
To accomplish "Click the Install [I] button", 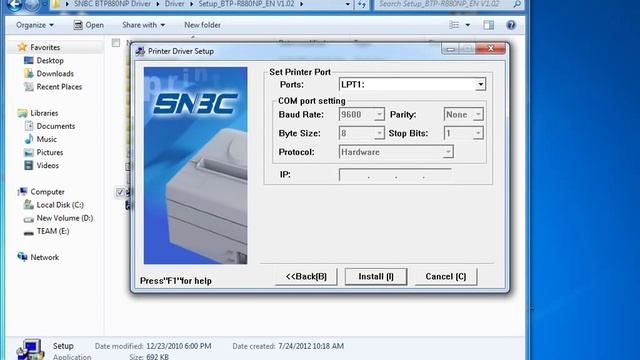I will (x=376, y=277).
